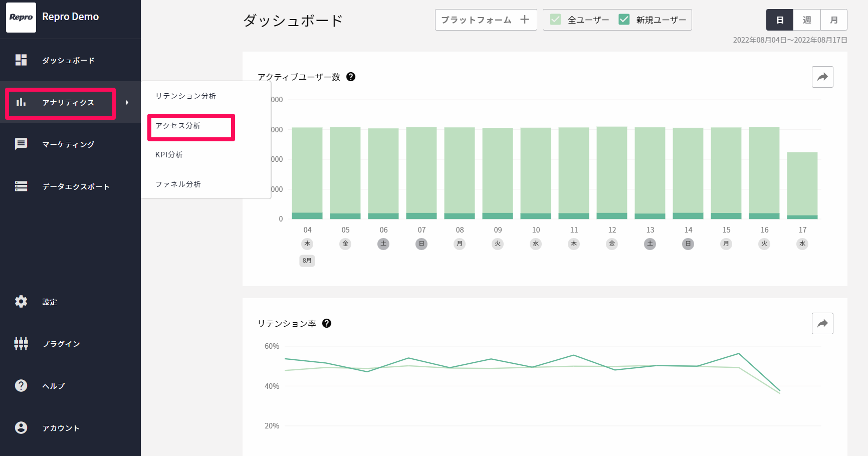The width and height of the screenshot is (868, 456).
Task: Click the Repro Demo app name
Action: 71,17
